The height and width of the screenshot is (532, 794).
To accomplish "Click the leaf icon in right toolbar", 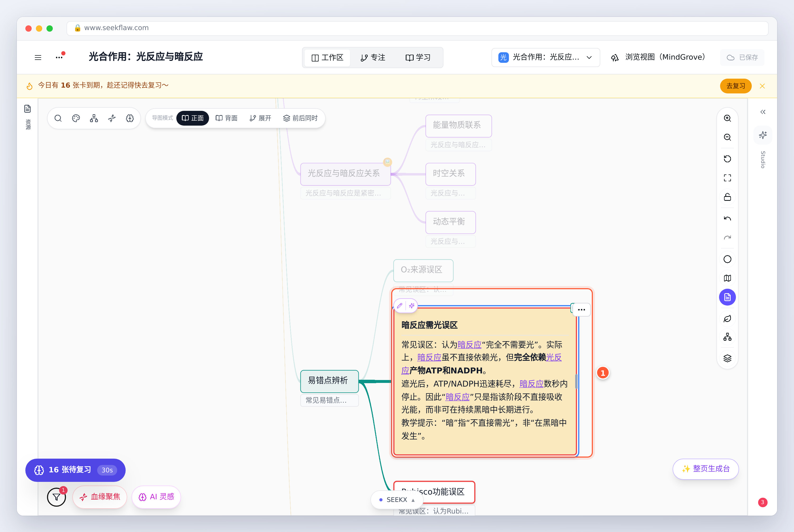I will tap(727, 319).
